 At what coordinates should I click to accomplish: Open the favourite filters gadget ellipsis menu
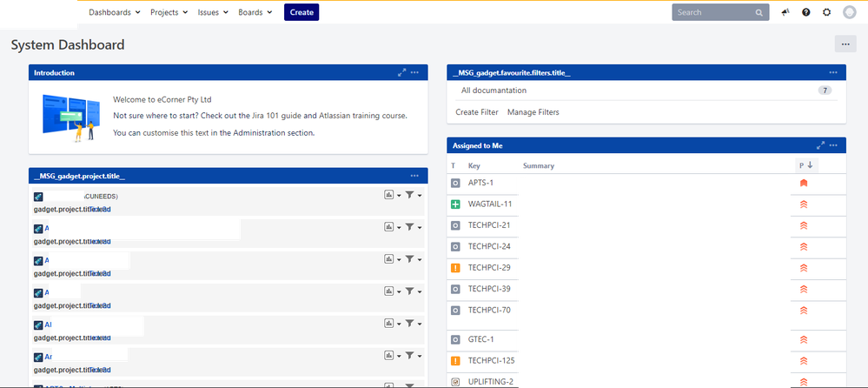(833, 72)
